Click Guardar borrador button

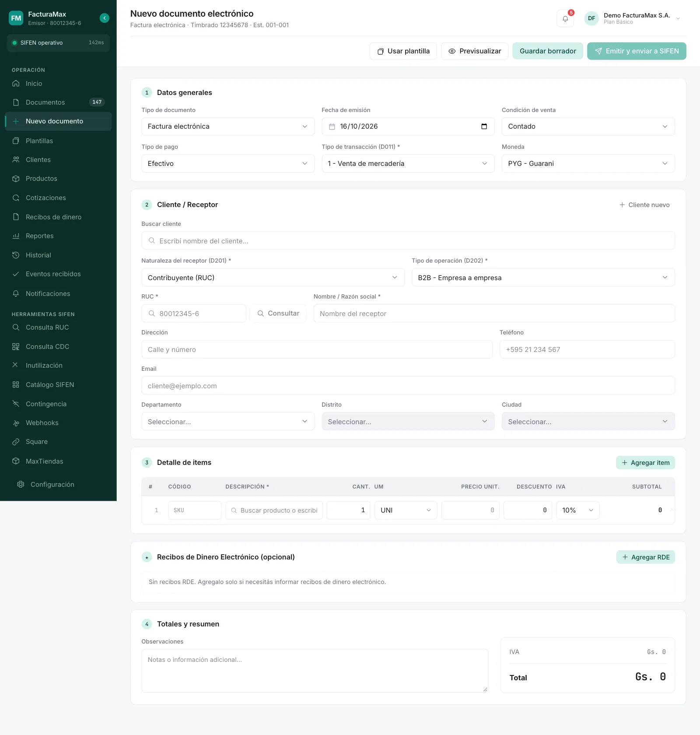click(x=548, y=51)
